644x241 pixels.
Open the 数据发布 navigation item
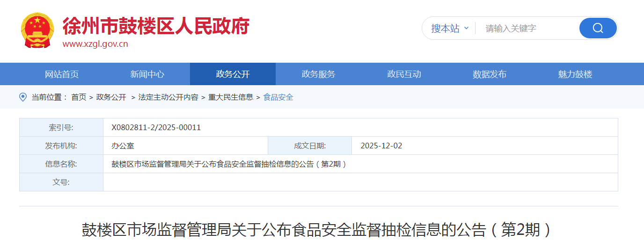(490, 74)
